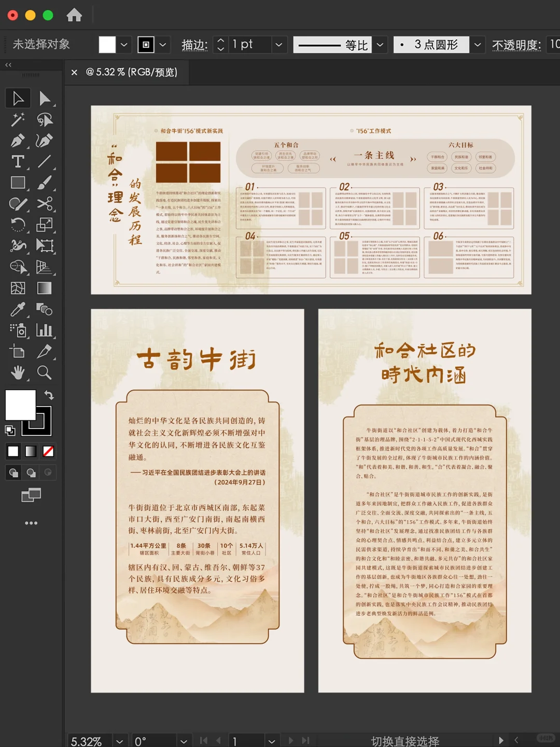560x747 pixels.
Task: Select the Shape Builder tool
Action: [18, 267]
